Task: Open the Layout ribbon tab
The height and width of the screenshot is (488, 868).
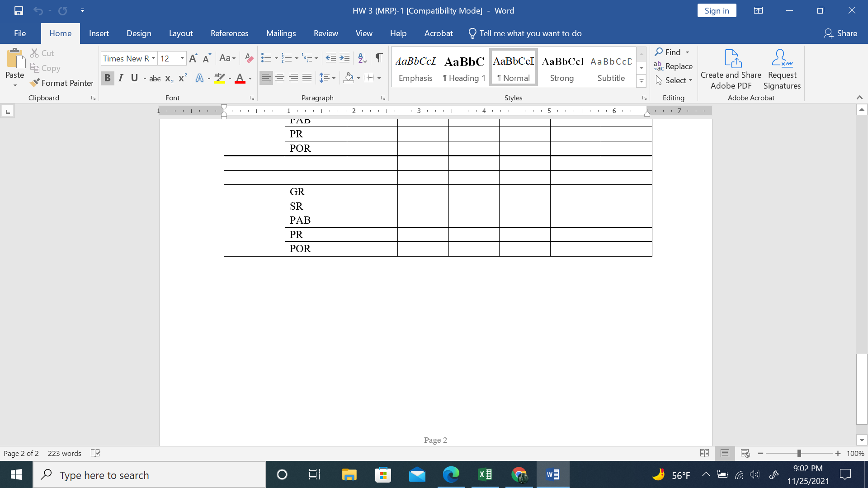Action: click(181, 33)
